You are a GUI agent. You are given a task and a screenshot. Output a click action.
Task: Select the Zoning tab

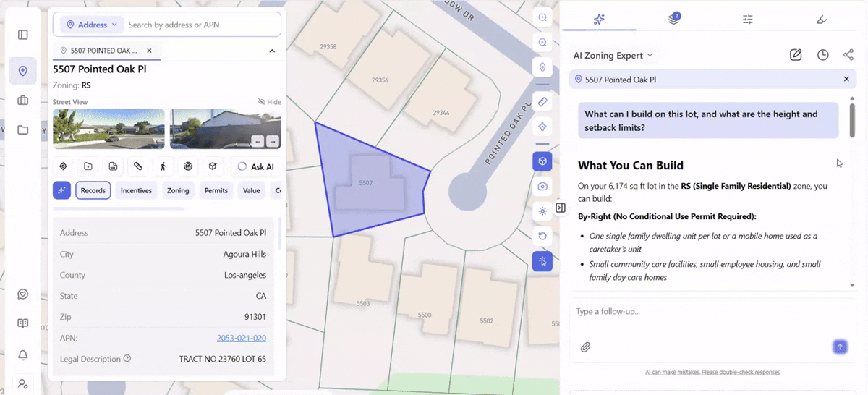[178, 190]
